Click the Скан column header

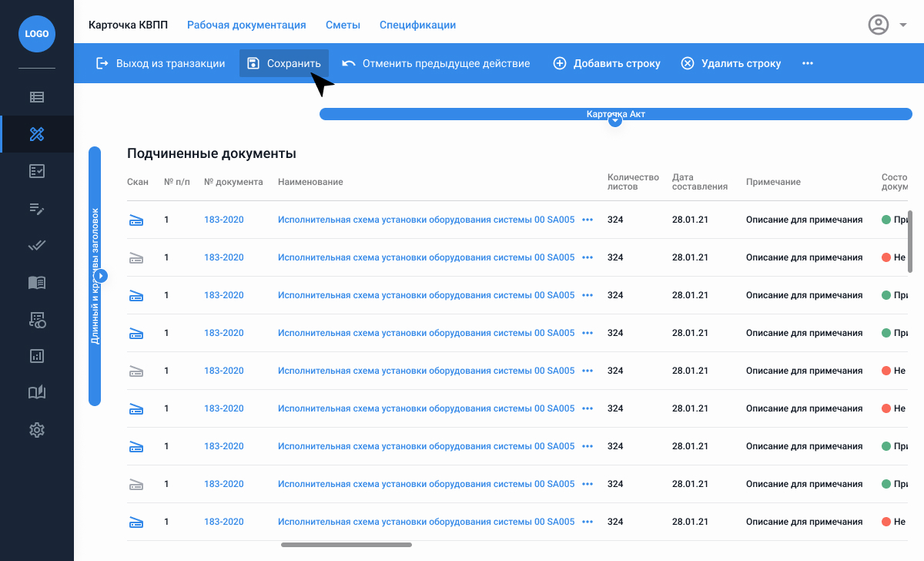138,182
